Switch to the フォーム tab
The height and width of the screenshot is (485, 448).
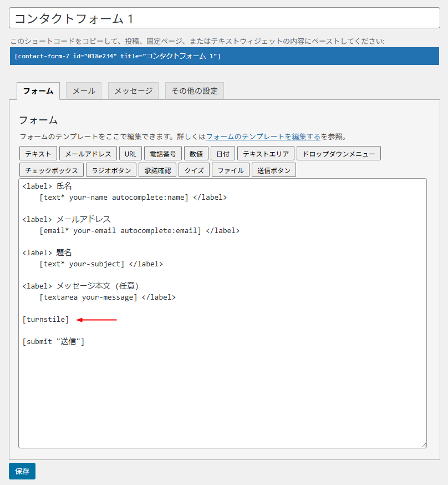tap(38, 91)
